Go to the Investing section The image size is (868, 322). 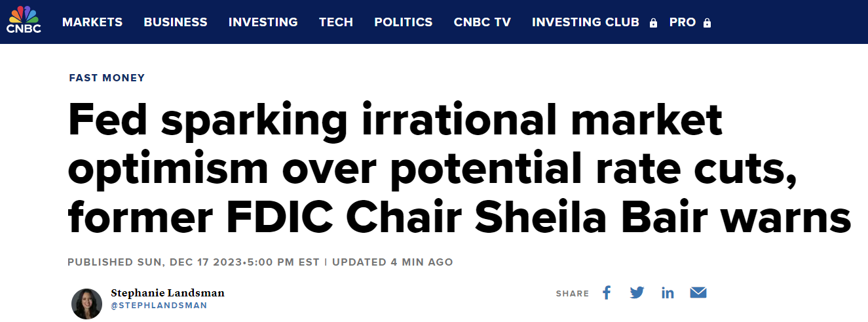[263, 22]
